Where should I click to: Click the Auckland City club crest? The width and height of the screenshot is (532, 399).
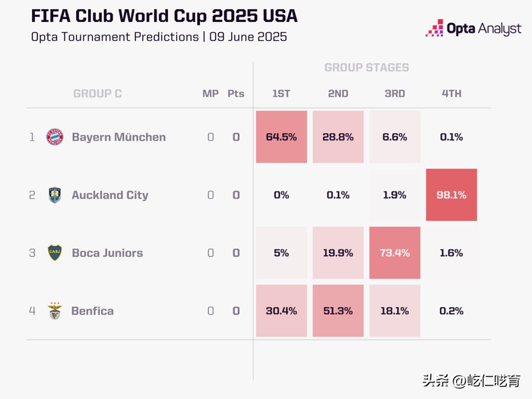(x=55, y=195)
